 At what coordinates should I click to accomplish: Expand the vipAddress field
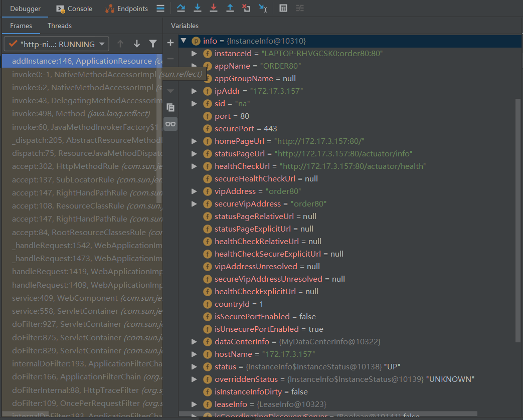[194, 191]
